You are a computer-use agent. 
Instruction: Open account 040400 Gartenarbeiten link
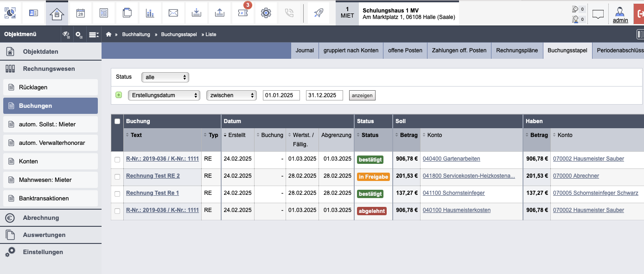452,159
